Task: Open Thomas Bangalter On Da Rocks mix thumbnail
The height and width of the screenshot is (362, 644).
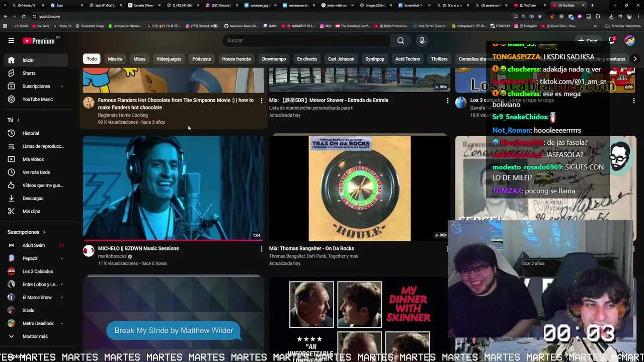Action: [x=359, y=188]
